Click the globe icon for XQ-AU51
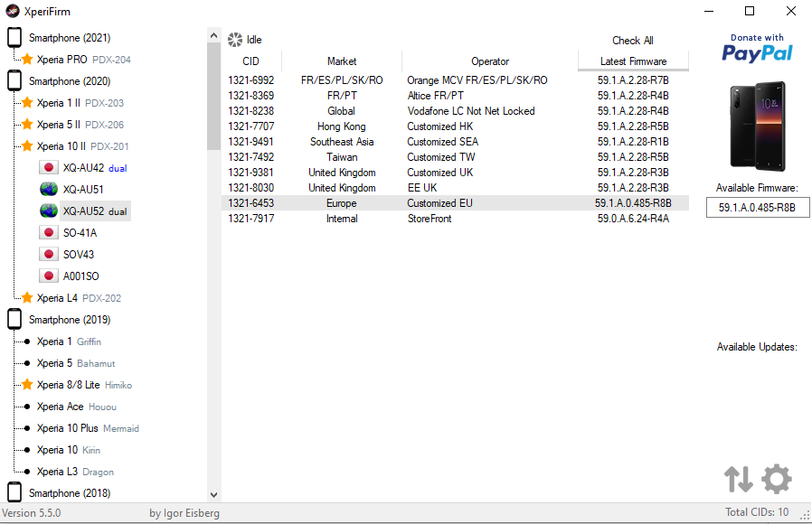 click(x=49, y=190)
